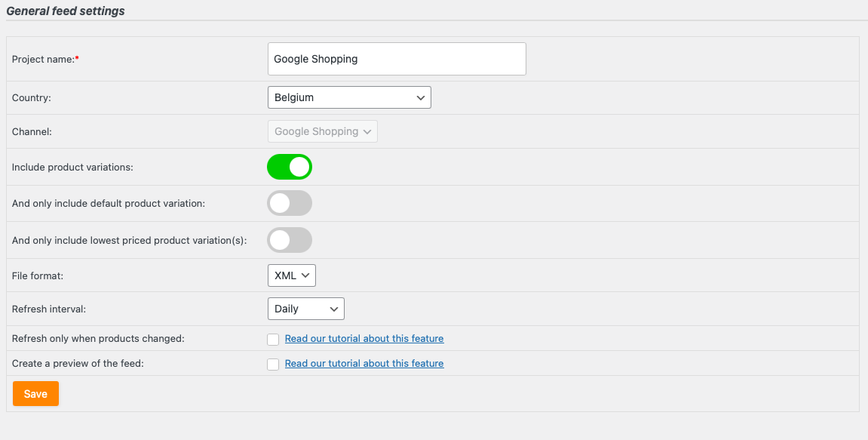
Task: Check Refresh only when products changed
Action: tap(273, 340)
